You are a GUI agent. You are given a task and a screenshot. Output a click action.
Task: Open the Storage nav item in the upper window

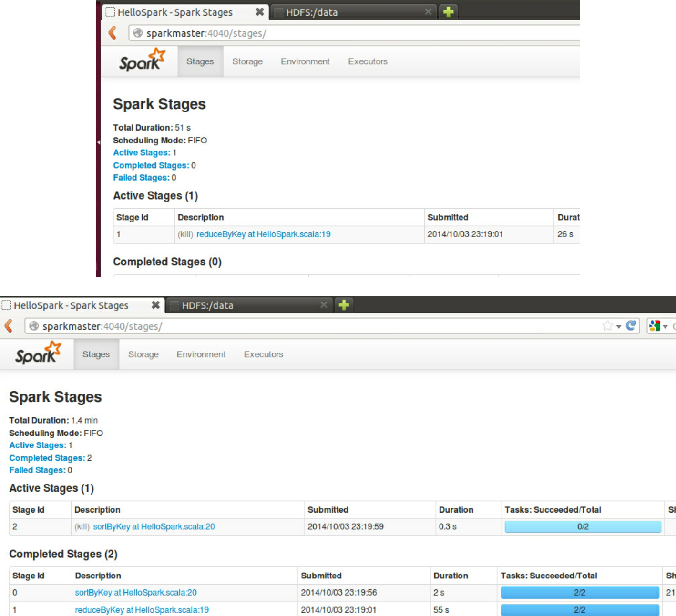247,61
